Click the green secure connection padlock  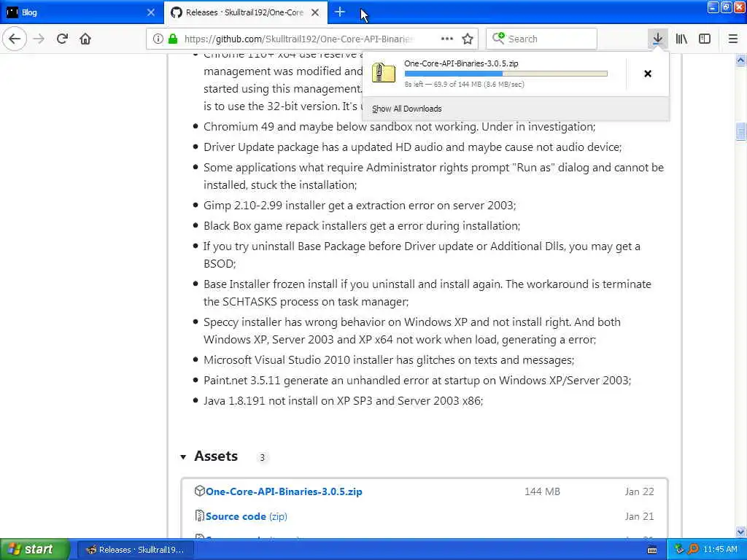172,39
